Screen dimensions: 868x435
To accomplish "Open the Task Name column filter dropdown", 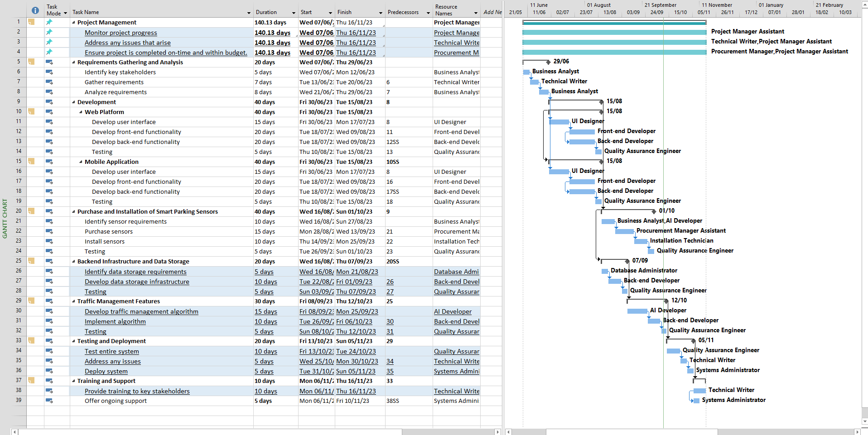I will [249, 13].
